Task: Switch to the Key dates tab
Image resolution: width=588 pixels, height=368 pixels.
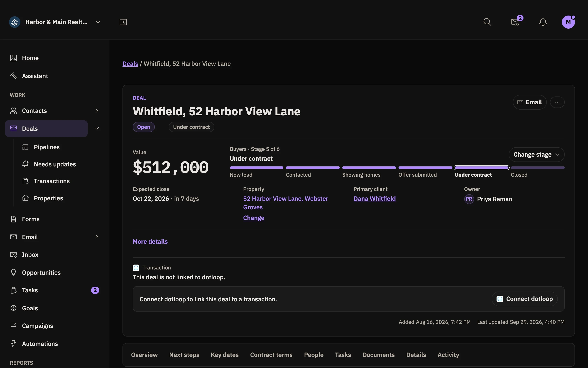Action: 225,355
